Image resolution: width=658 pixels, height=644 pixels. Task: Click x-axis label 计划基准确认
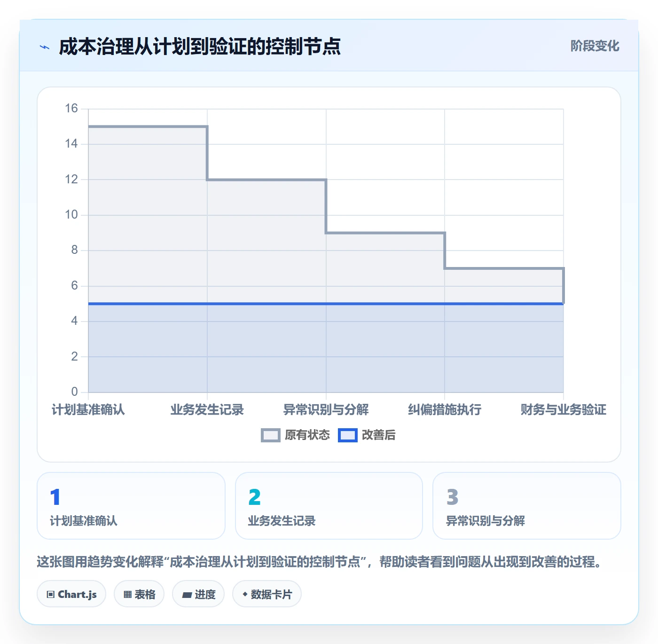(x=88, y=410)
